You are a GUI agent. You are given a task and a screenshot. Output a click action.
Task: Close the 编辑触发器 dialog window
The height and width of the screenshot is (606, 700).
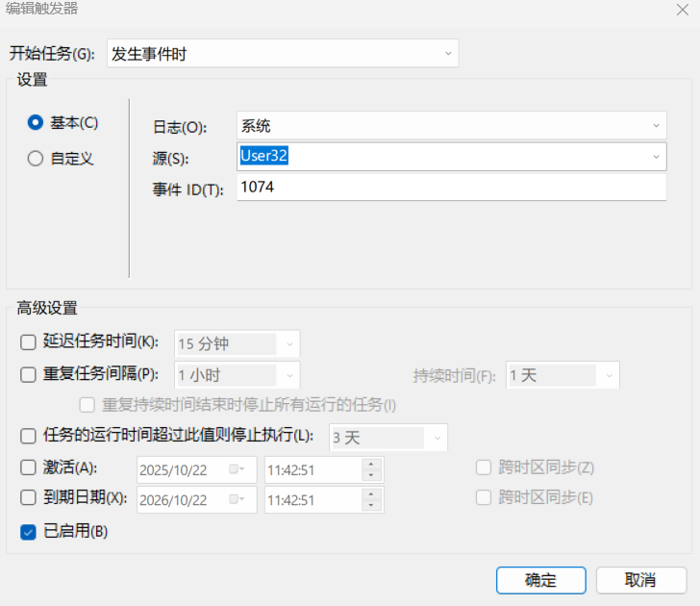[x=682, y=9]
